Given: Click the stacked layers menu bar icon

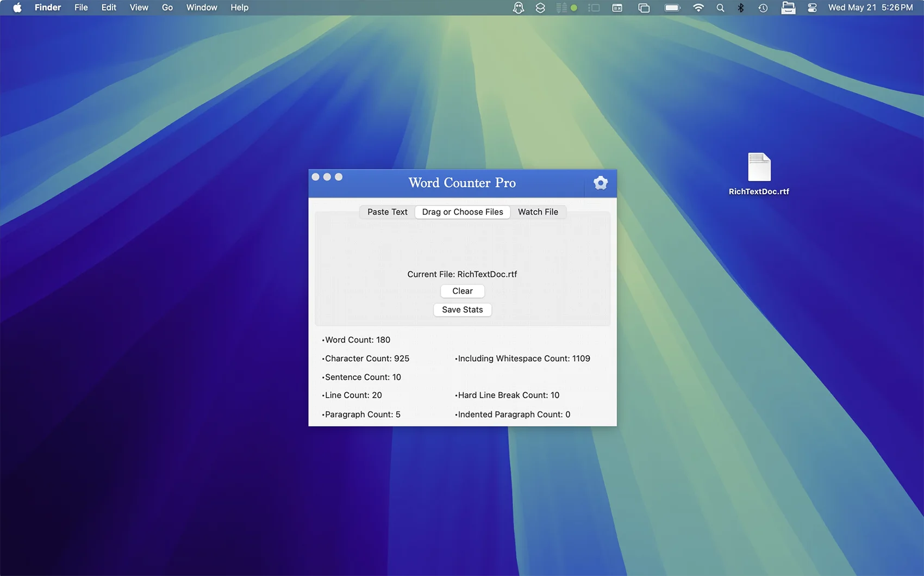Looking at the screenshot, I should click(540, 8).
